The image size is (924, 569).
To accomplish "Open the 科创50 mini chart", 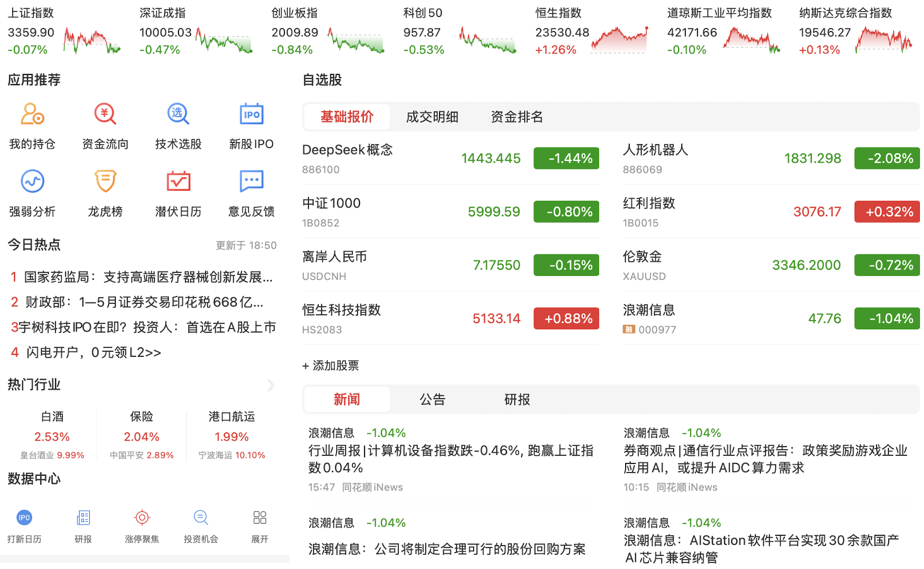I will tap(487, 41).
